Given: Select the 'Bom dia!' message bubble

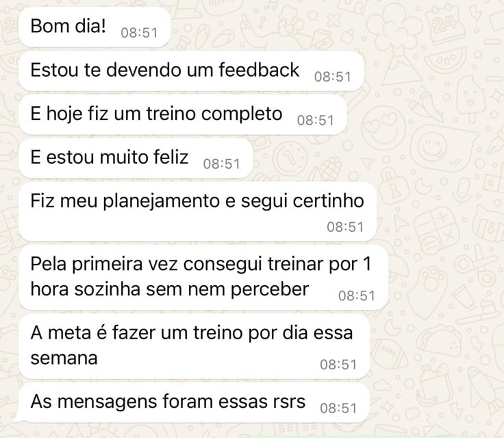Looking at the screenshot, I should pyautogui.click(x=94, y=27).
